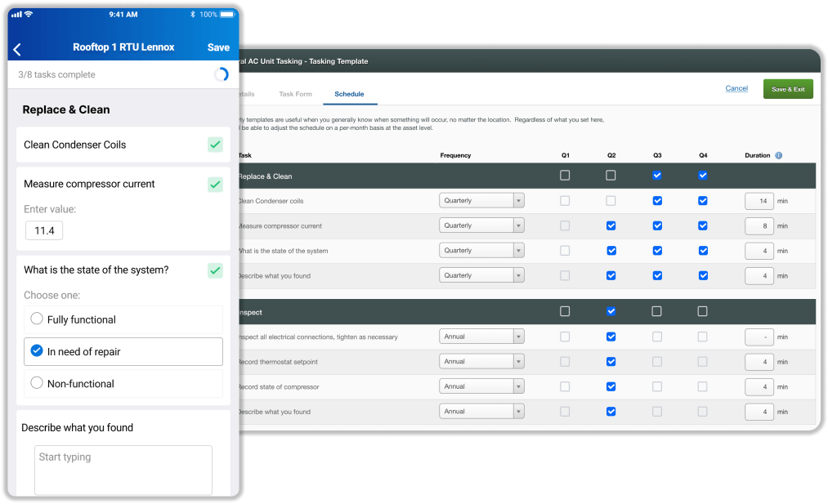Viewport: 828px width, 504px height.
Task: Tap the battery icon in status bar
Action: (228, 14)
